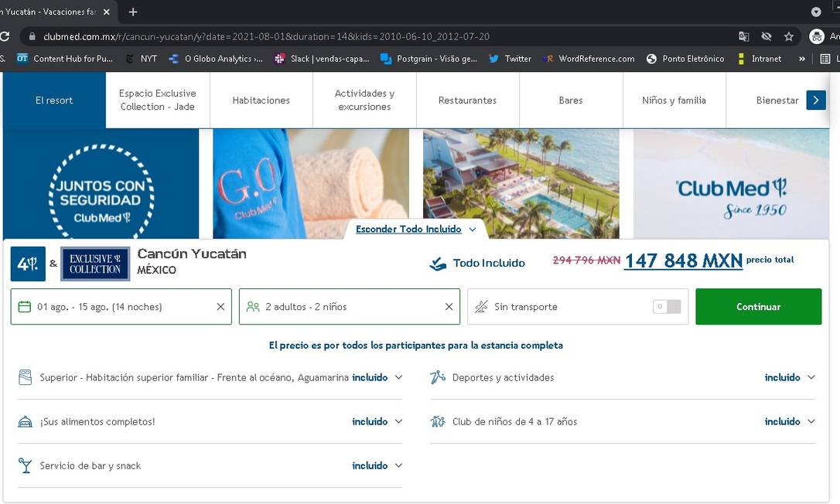
Task: Switch to the Habitaciones tab
Action: [261, 100]
